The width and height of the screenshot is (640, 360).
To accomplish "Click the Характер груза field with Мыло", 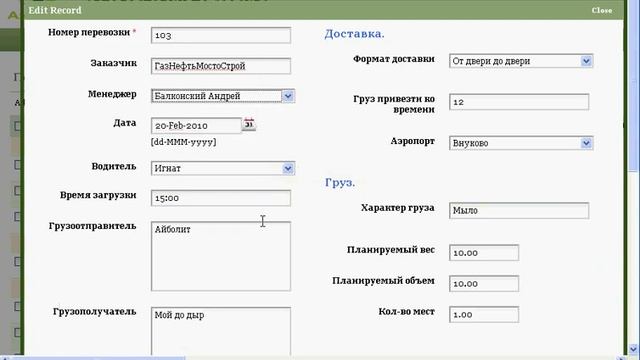I will [519, 211].
